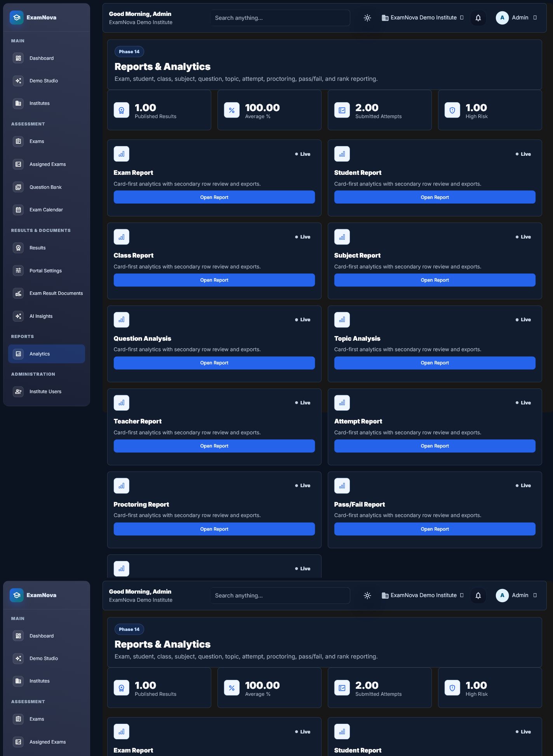Click the Phase 14 badge in the upper page copy
This screenshot has height=756, width=553.
(129, 52)
